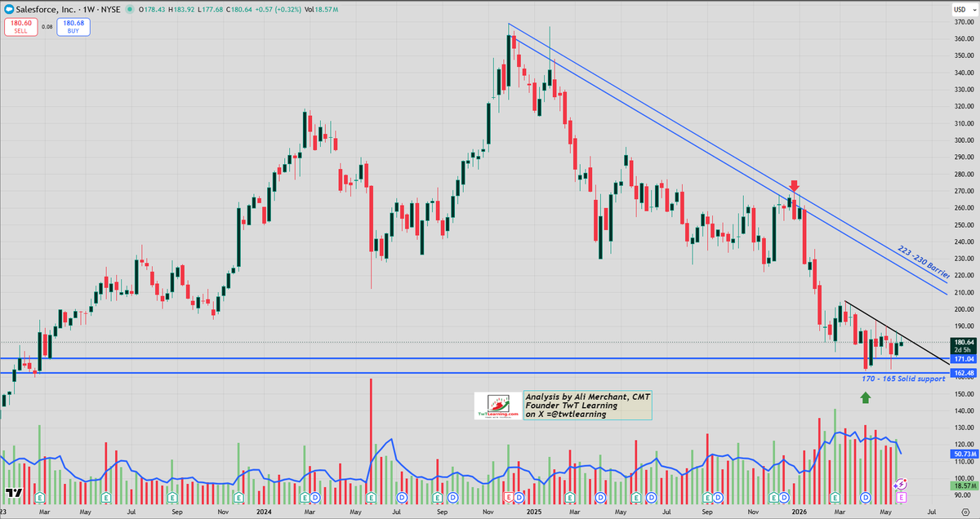The width and height of the screenshot is (980, 519).
Task: Click the purple lightning bolt event icon
Action: (901, 486)
